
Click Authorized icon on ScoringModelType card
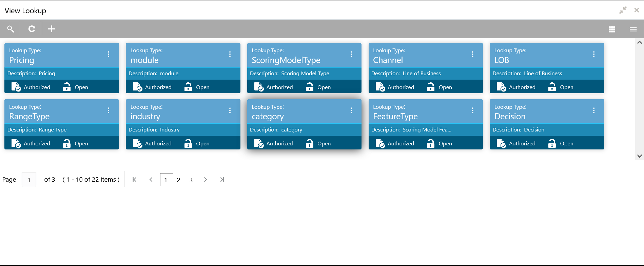point(259,87)
